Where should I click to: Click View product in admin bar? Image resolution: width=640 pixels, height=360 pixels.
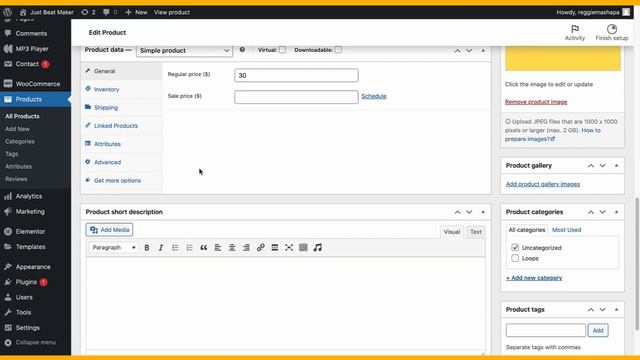tap(172, 12)
